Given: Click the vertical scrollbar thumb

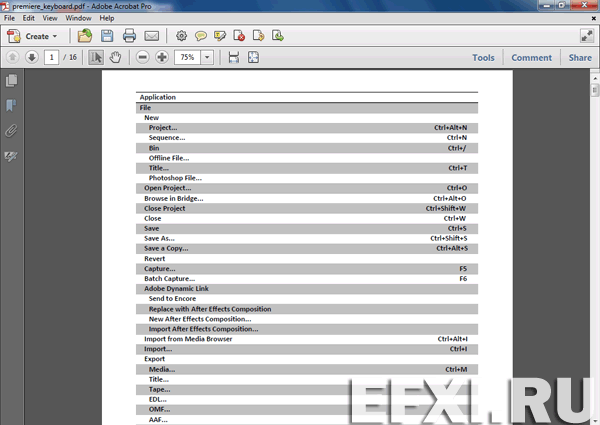Looking at the screenshot, I should click(x=595, y=90).
